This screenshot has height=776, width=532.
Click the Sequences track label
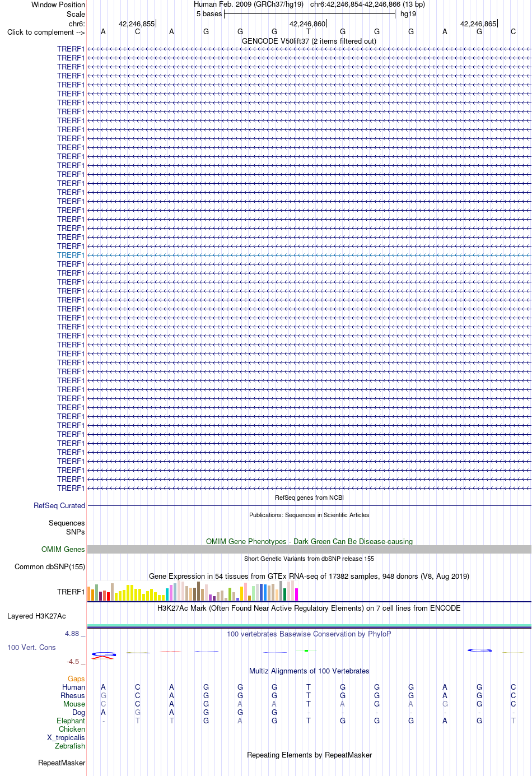tap(67, 523)
